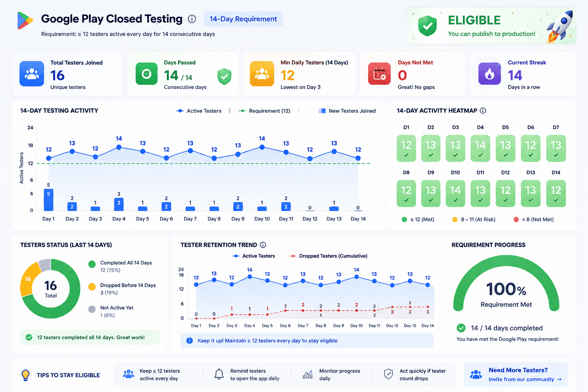
Task: Click the green ≥ 12 (Met) legend dot
Action: (x=404, y=219)
